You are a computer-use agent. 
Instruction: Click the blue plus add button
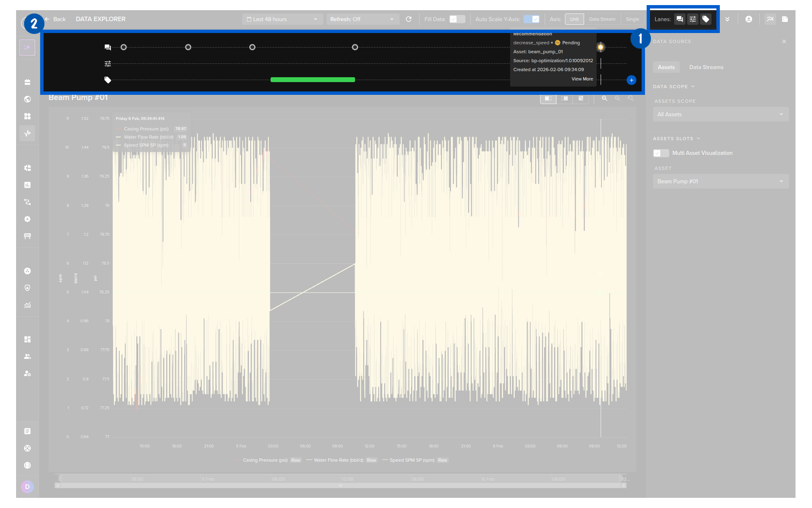(631, 80)
